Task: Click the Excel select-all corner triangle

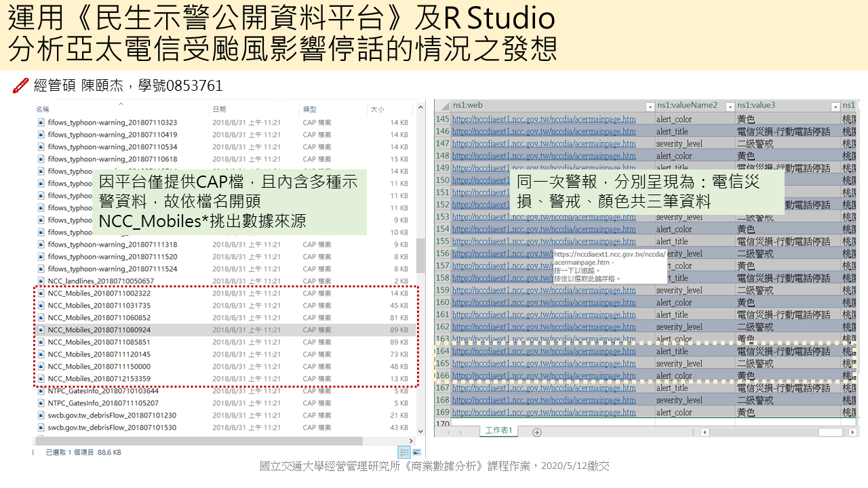Action: point(443,106)
